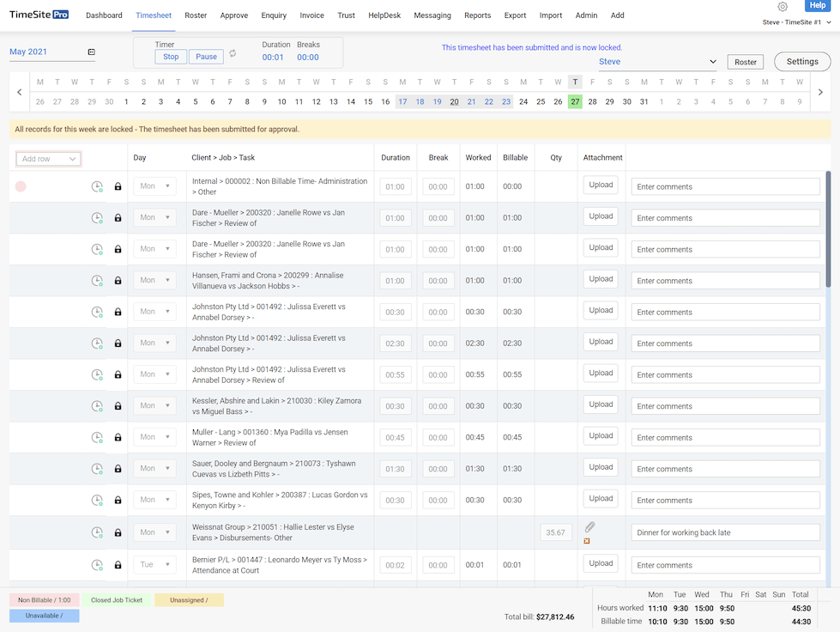Upload attachment for the Bernier P/L row
Viewport: 840px width, 632px height.
coord(601,563)
